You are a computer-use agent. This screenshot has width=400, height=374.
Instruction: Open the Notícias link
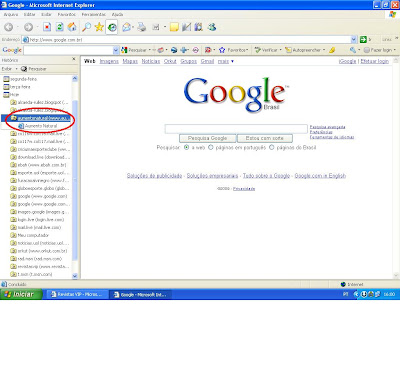(151, 61)
